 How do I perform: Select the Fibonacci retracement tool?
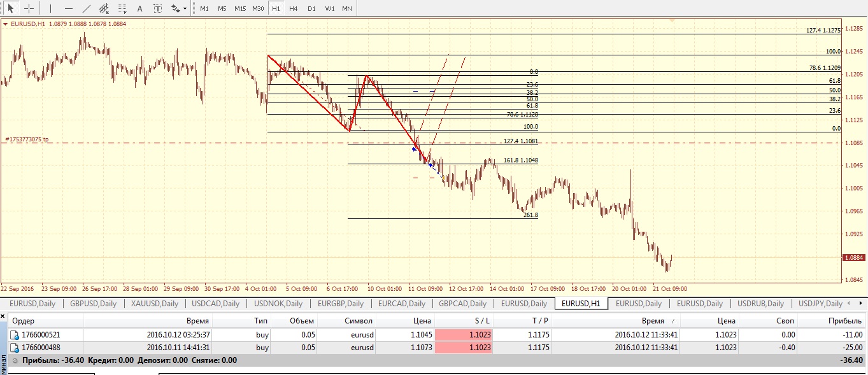tap(122, 9)
